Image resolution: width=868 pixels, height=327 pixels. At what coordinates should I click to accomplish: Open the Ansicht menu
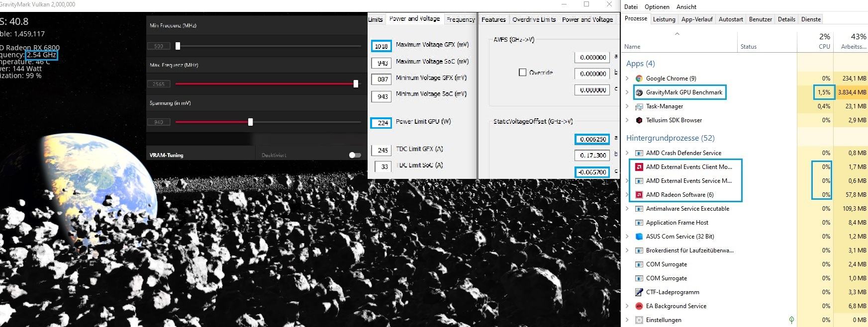(x=686, y=7)
